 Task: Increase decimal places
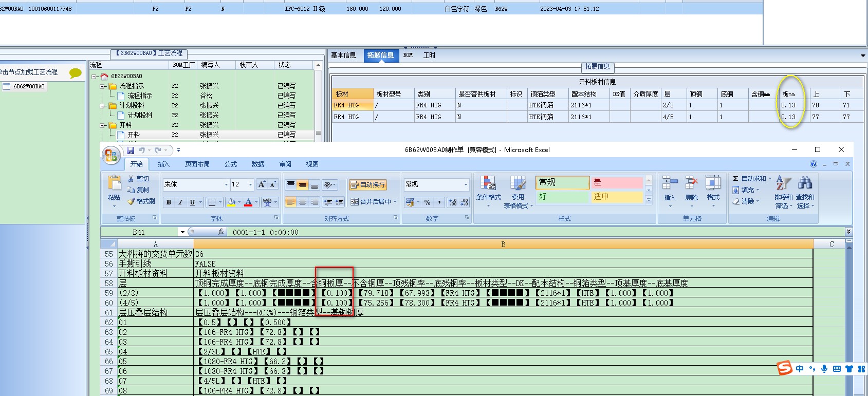(453, 202)
